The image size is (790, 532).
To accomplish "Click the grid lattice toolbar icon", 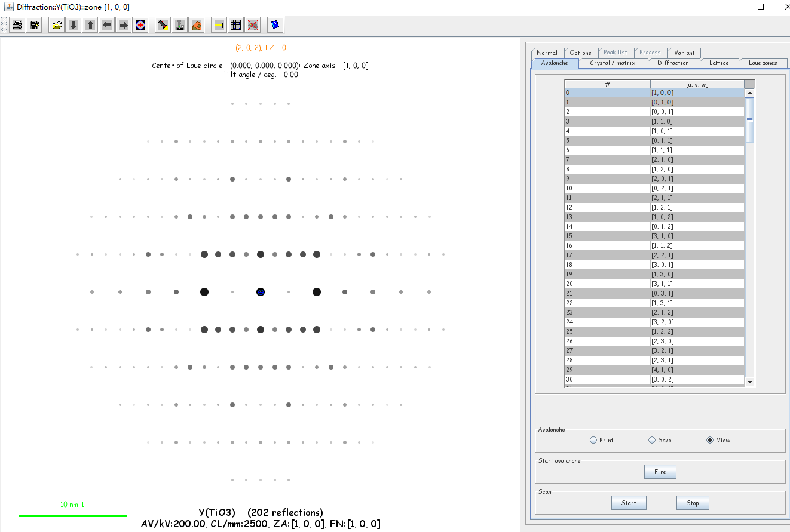I will pyautogui.click(x=236, y=25).
